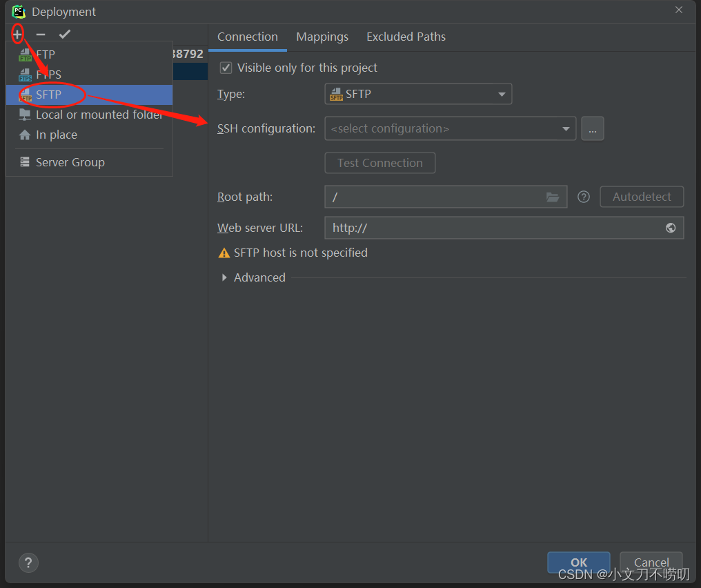Open dialog help with the question mark button
This screenshot has height=588, width=701.
pyautogui.click(x=28, y=562)
